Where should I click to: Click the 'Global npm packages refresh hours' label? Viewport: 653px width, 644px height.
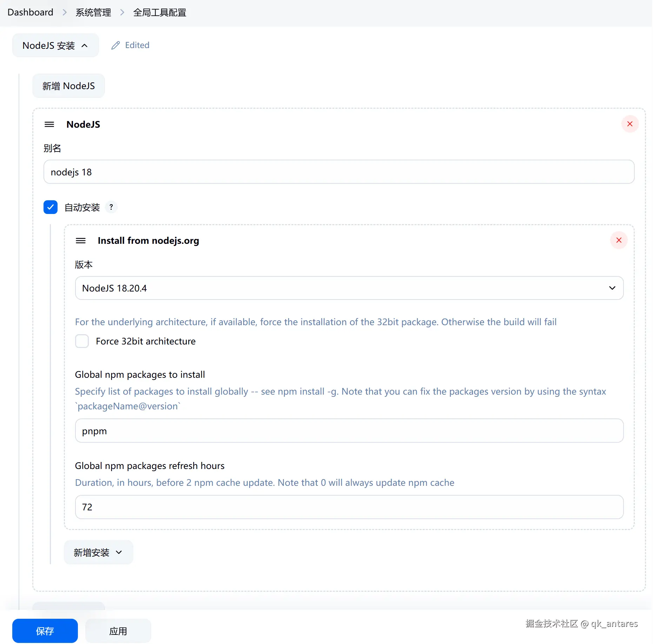pyautogui.click(x=150, y=466)
